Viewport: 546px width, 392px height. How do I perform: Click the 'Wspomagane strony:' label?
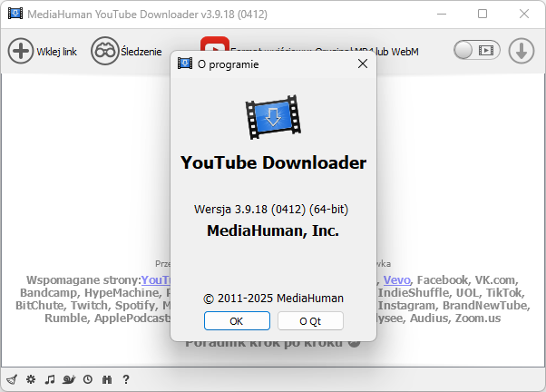coord(83,279)
